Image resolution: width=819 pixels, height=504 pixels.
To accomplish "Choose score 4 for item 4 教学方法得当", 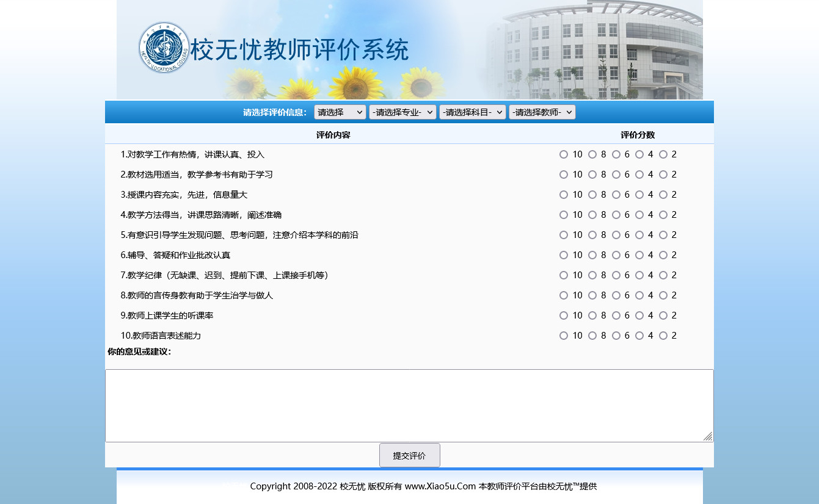I will pyautogui.click(x=639, y=215).
